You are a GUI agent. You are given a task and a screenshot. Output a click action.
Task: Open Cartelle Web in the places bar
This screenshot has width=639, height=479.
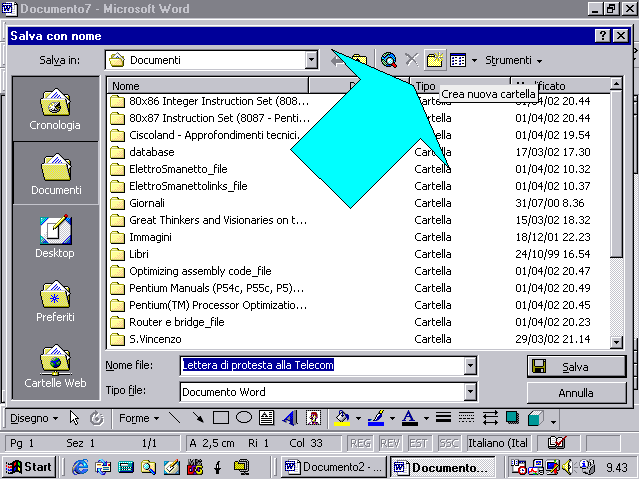[55, 366]
